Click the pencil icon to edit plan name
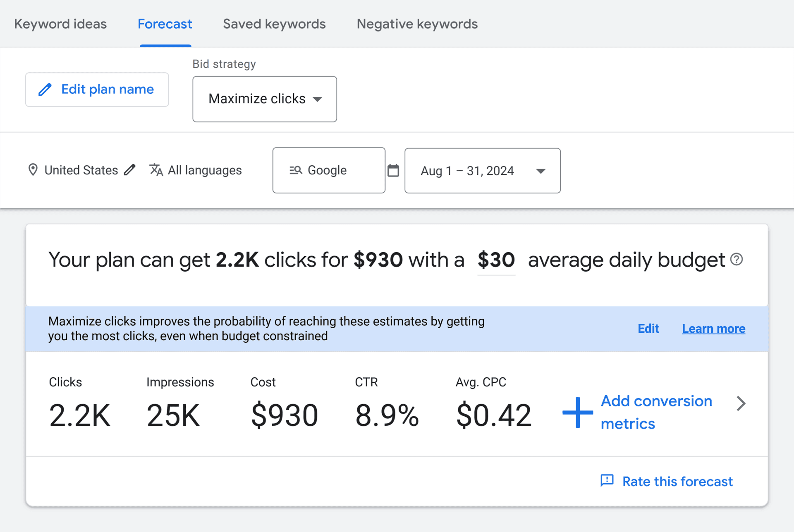This screenshot has width=794, height=532. [x=45, y=89]
